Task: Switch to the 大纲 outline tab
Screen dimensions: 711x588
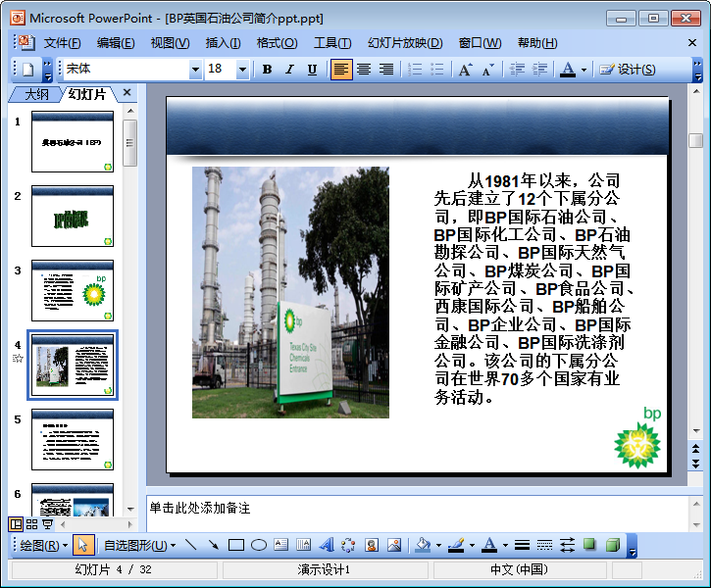Action: coord(36,94)
